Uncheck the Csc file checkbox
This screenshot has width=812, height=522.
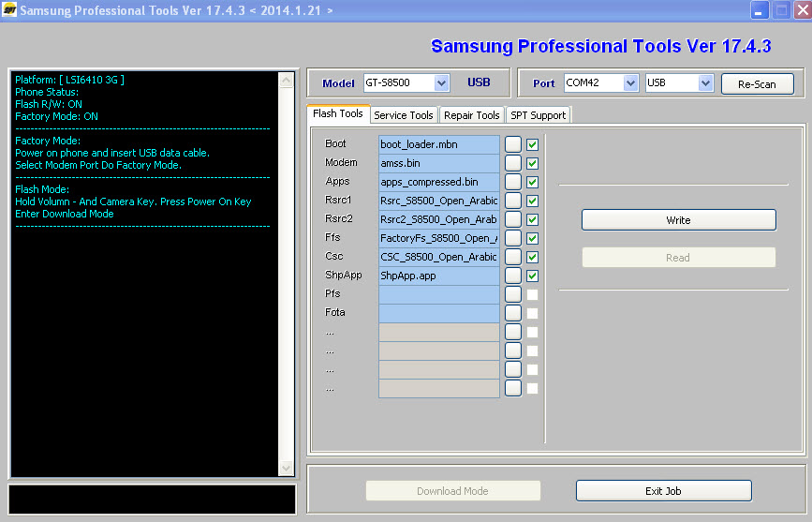click(532, 257)
